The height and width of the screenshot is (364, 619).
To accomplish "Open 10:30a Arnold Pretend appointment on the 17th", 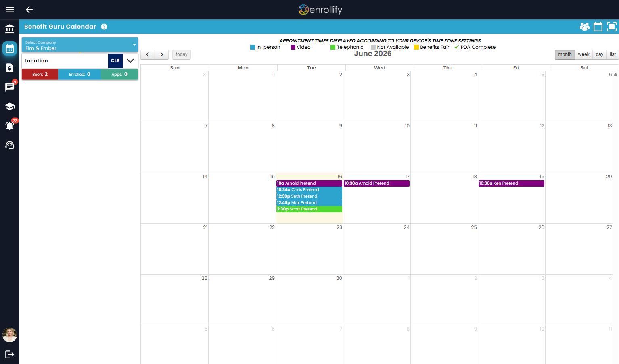I will point(376,183).
